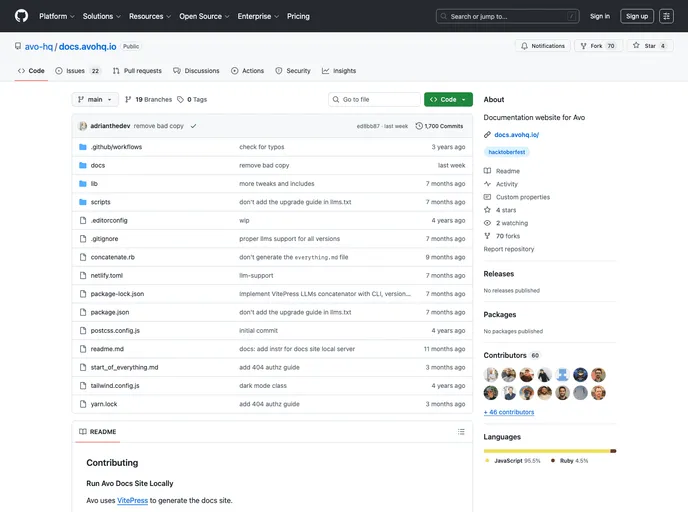Click the accessibility settings icon next to Sign up

pos(666,16)
